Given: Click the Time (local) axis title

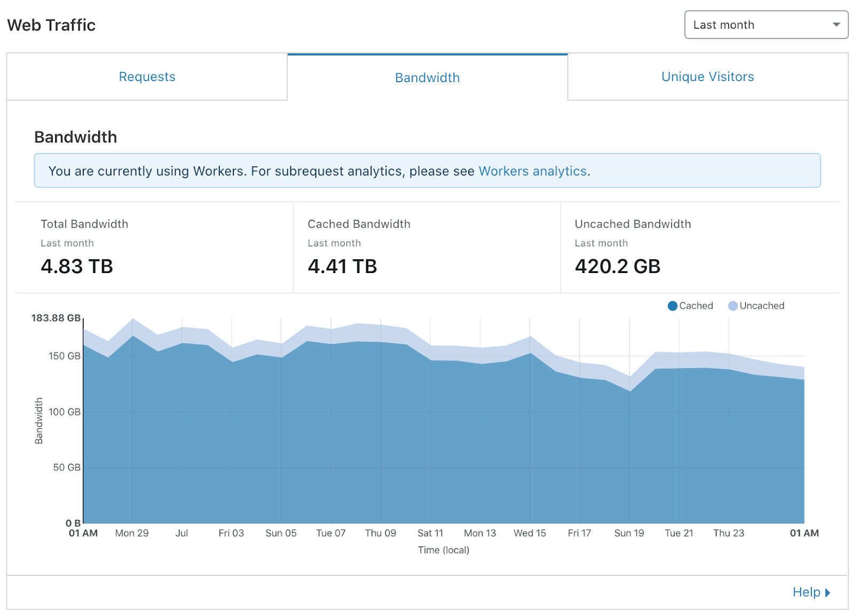Looking at the screenshot, I should pyautogui.click(x=444, y=550).
